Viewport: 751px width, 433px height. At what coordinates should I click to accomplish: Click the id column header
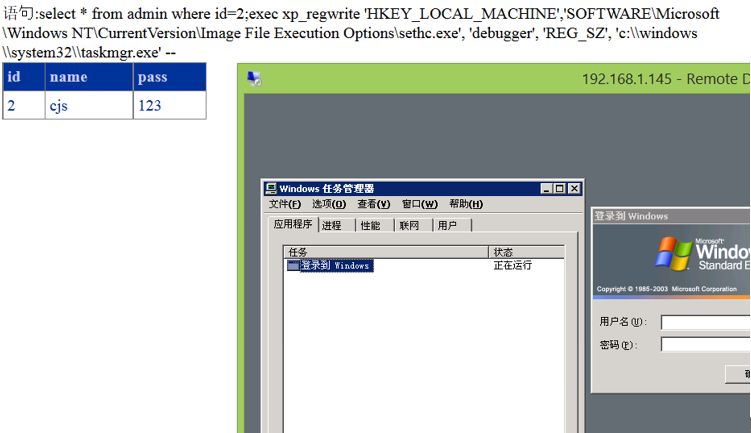click(x=24, y=77)
